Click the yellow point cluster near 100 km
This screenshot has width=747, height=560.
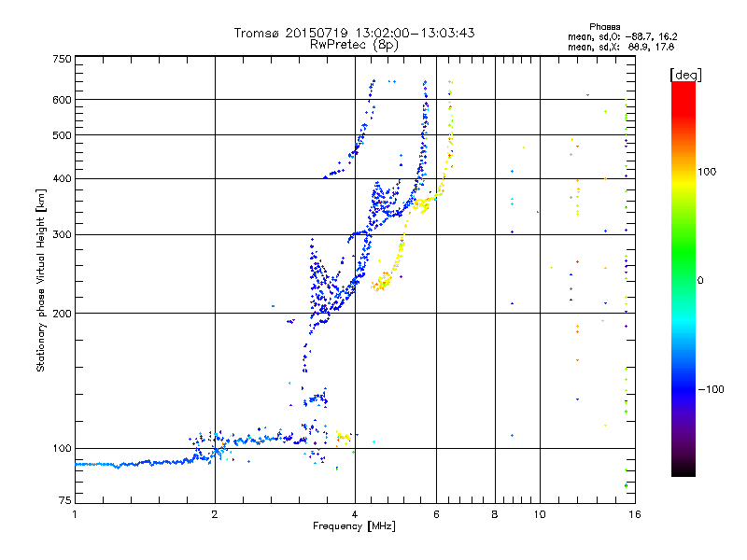point(343,436)
